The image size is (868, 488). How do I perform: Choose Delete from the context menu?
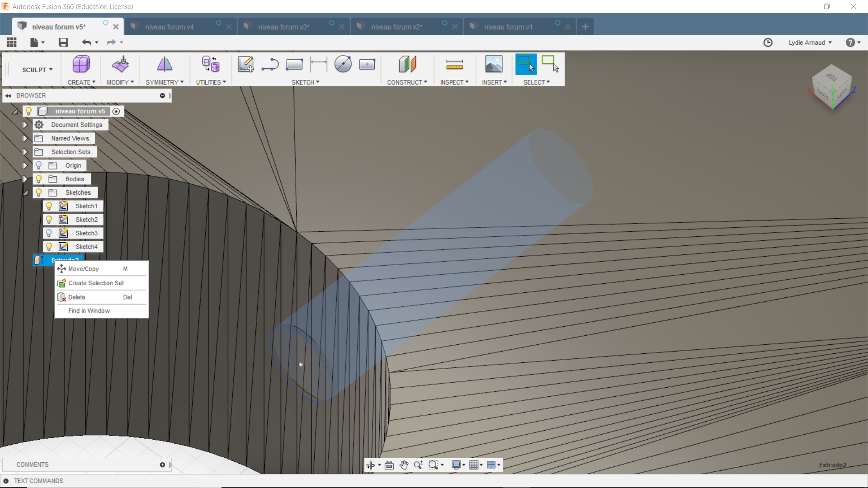77,297
